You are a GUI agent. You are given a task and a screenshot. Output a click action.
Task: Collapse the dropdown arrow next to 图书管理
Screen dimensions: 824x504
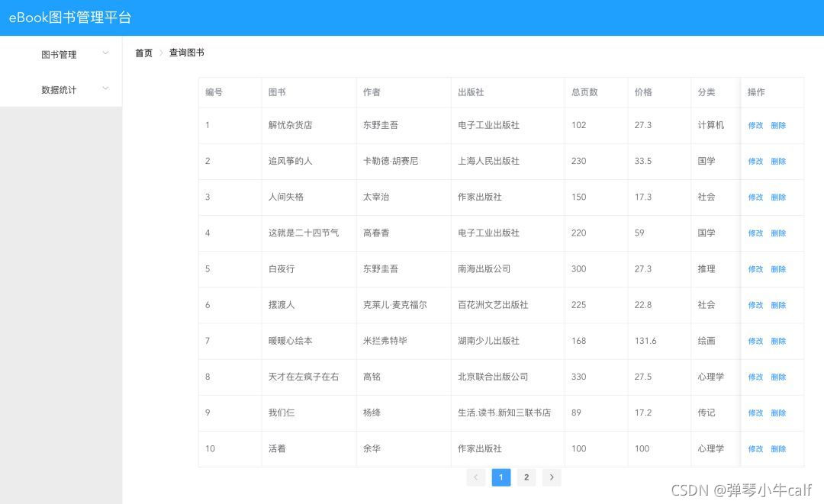[105, 54]
